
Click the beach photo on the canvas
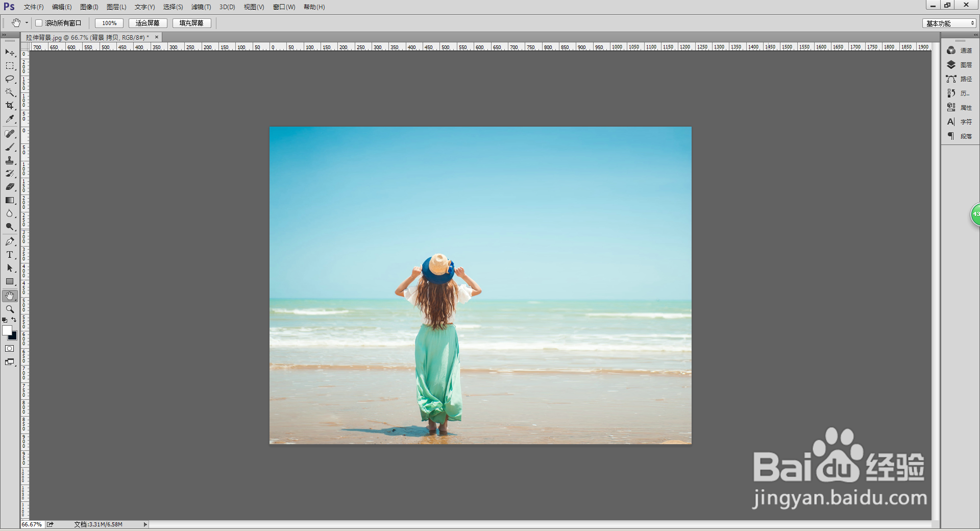pos(480,285)
